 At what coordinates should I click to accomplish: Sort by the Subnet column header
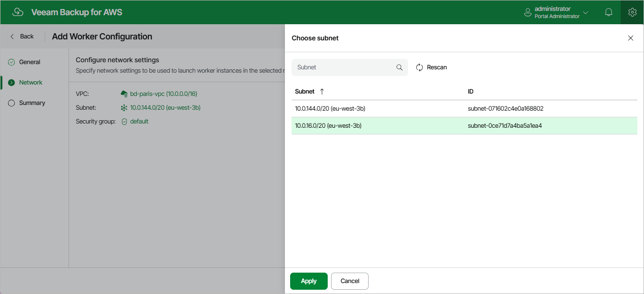point(304,91)
